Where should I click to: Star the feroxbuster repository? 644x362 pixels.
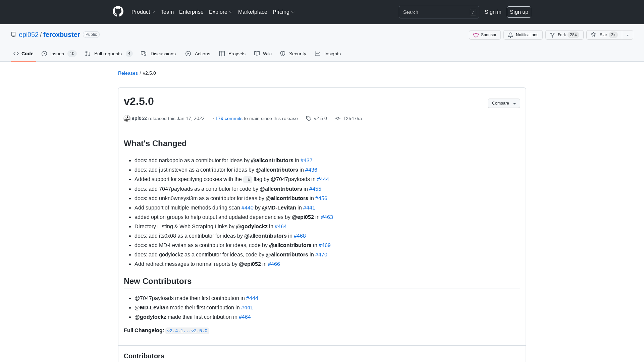(604, 35)
